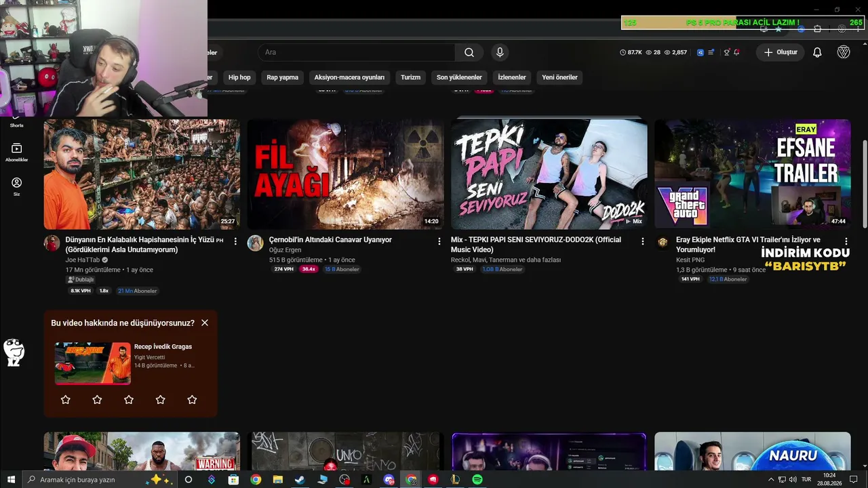
Task: Open the Kesit PNG channel name
Action: (690, 260)
